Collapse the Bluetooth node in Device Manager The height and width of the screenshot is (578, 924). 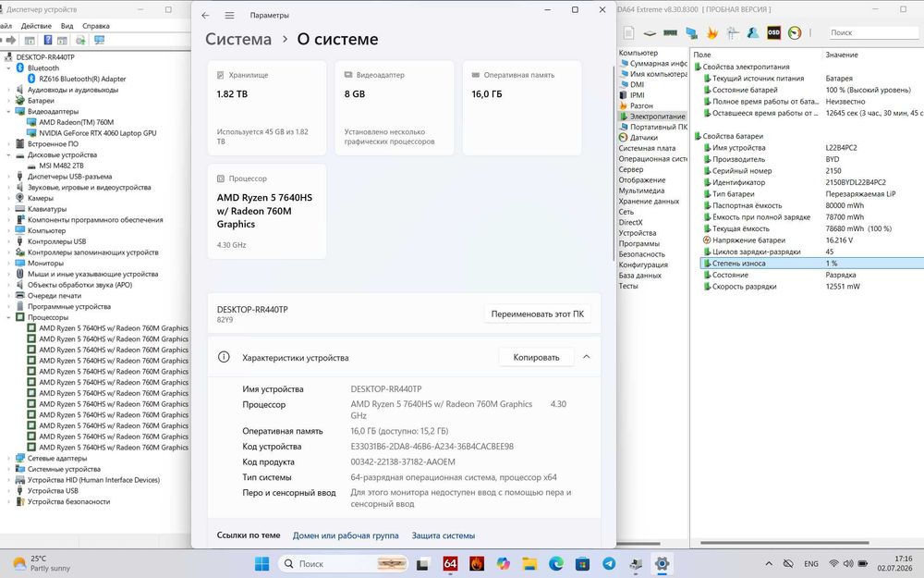(9, 68)
